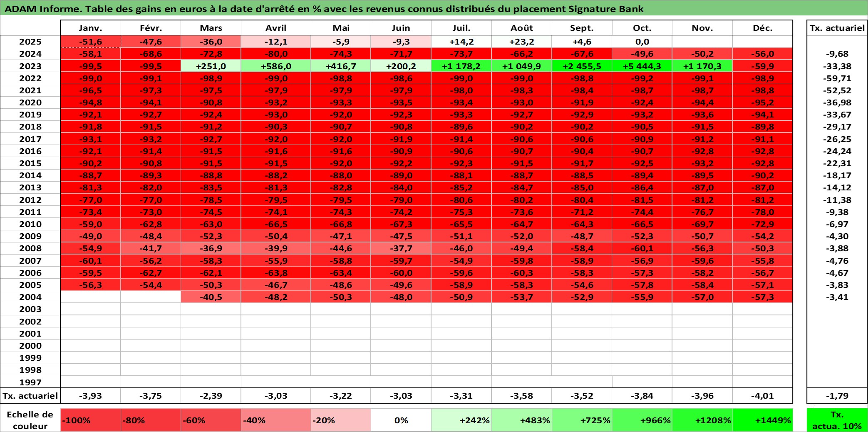868x432 pixels.
Task: Click the -20% color scale swatch
Action: click(341, 420)
